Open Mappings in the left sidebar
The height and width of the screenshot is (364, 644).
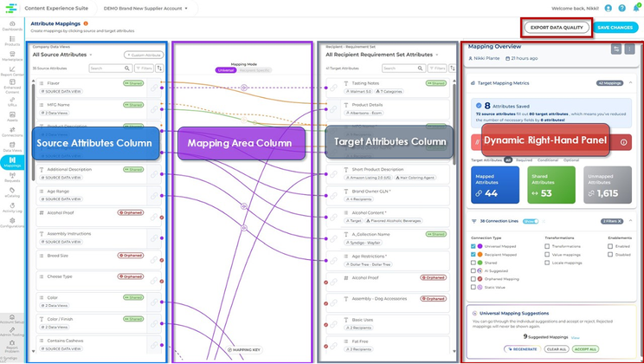coord(12,162)
